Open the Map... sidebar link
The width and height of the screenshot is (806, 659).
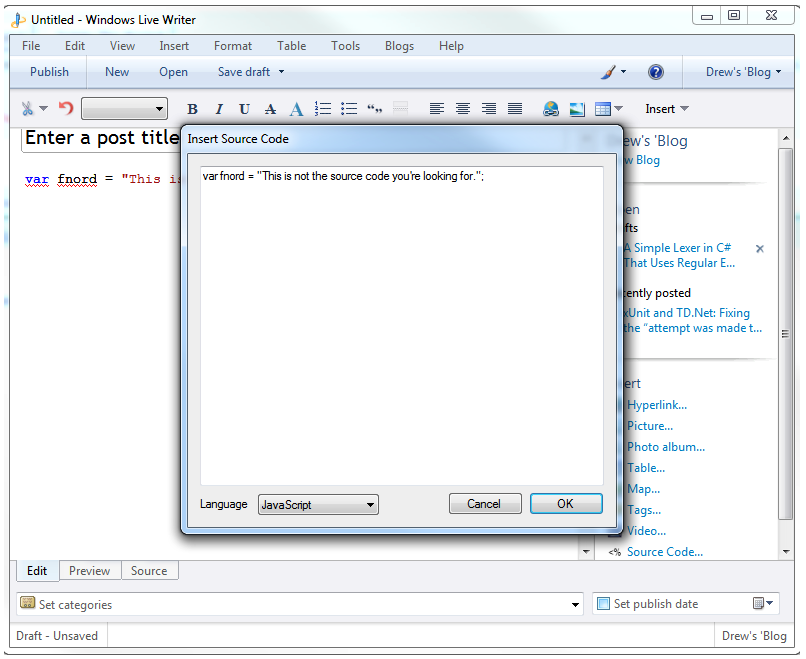point(644,489)
